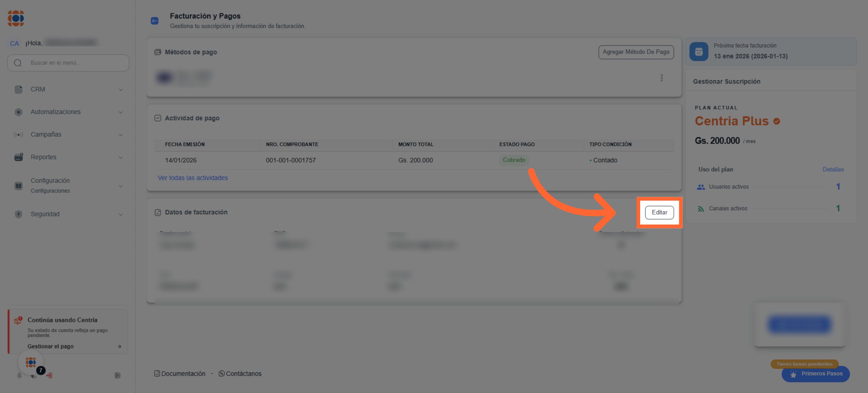868x393 pixels.
Task: Click the notifications bell icon
Action: 20,376
